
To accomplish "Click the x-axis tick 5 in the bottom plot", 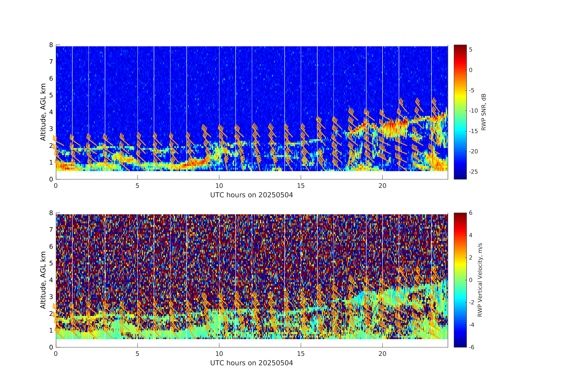I will click(137, 354).
